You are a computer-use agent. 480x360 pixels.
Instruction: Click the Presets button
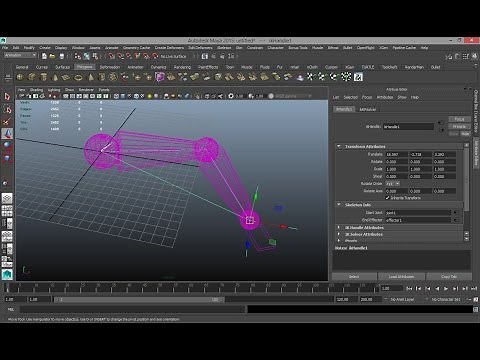460,126
